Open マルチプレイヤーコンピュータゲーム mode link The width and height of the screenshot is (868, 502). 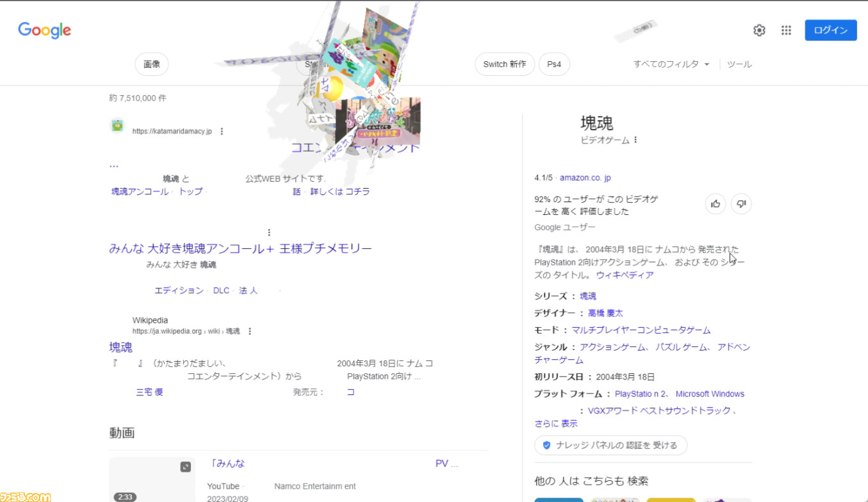coord(641,330)
